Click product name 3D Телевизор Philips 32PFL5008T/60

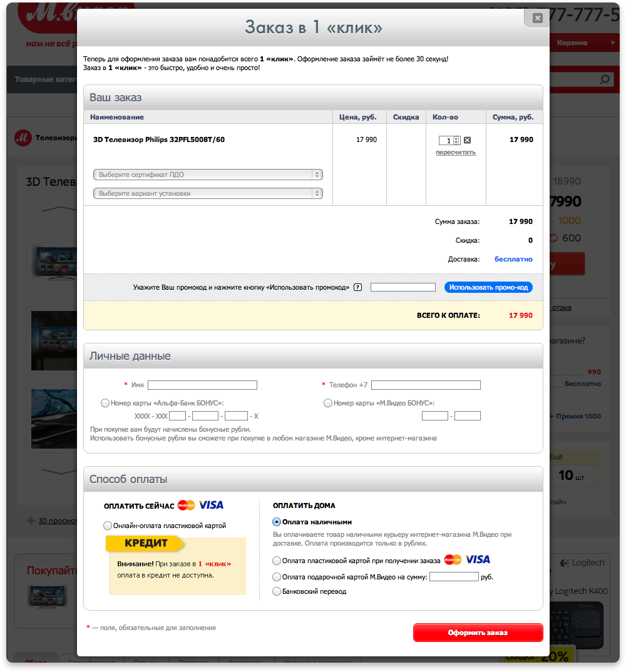click(x=159, y=140)
